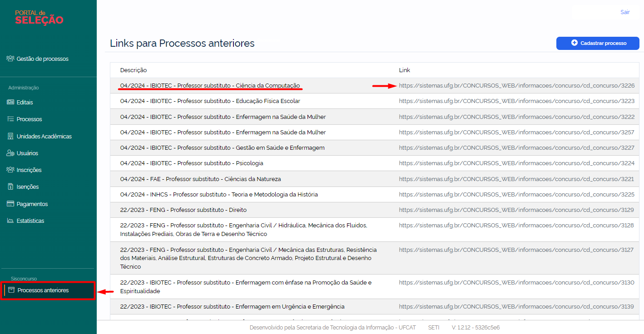Open link ending in cd_concurso/3223
Screen dimensions: 644x334
tap(517, 101)
